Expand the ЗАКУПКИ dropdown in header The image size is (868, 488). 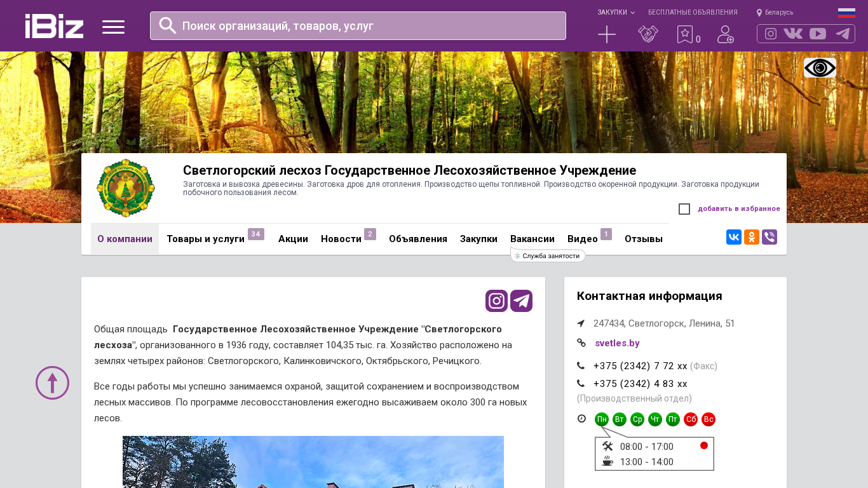(x=616, y=12)
